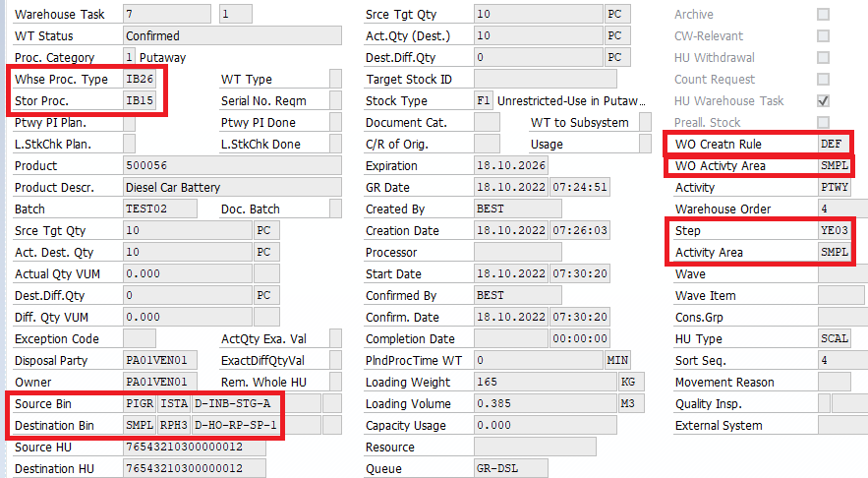The height and width of the screenshot is (478, 868).
Task: Click the Loading Weight field 165
Action: coord(546,383)
